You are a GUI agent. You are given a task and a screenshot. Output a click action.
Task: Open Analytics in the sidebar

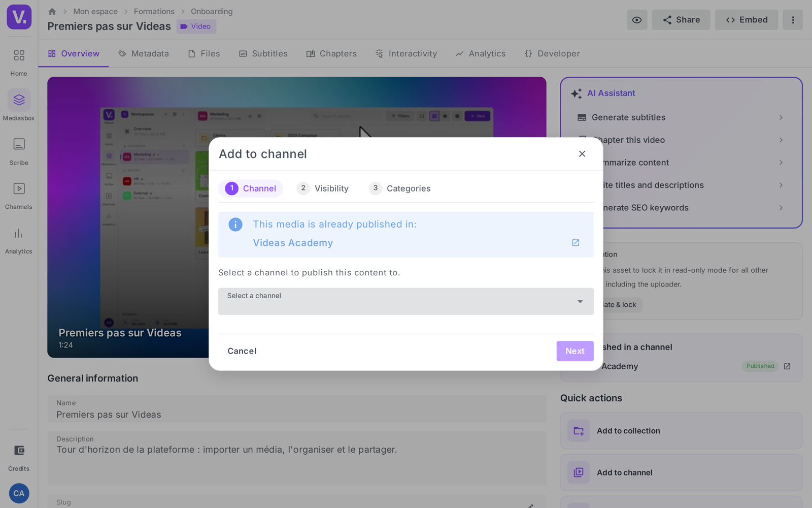[x=19, y=240]
